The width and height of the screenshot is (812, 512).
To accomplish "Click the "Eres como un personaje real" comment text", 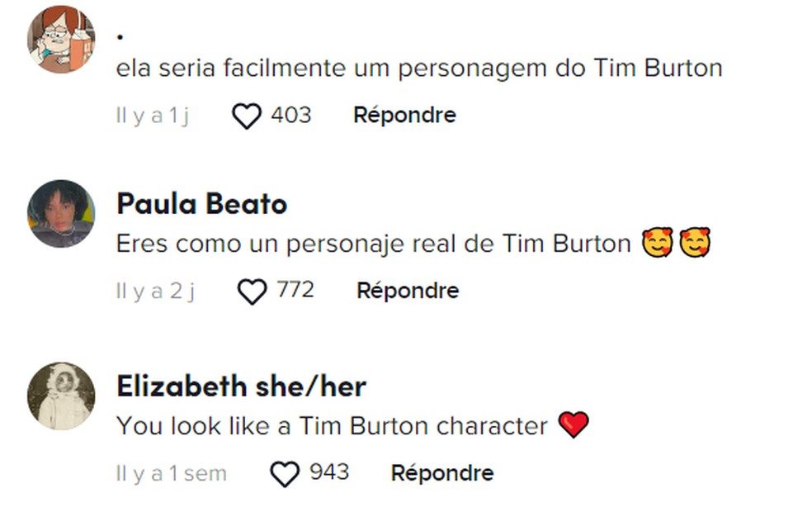I will click(373, 244).
